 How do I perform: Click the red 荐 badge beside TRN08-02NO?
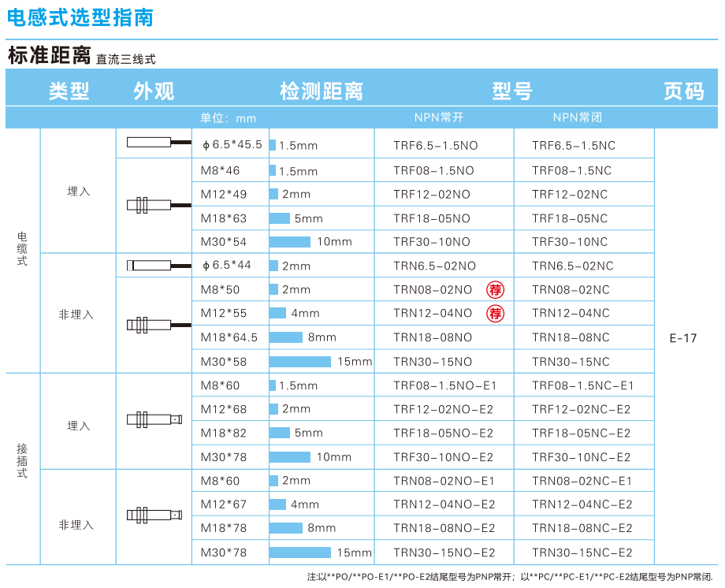495,289
